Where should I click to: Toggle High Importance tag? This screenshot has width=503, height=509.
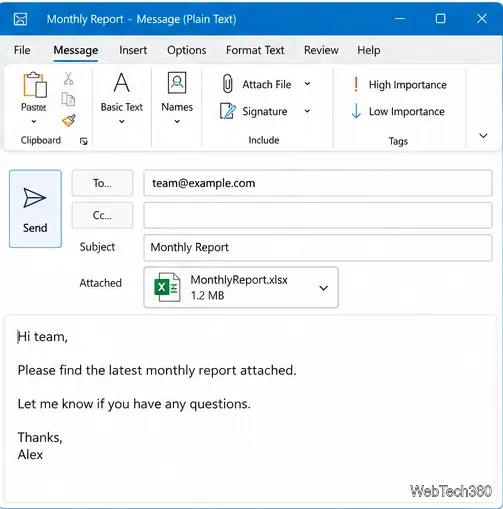399,84
